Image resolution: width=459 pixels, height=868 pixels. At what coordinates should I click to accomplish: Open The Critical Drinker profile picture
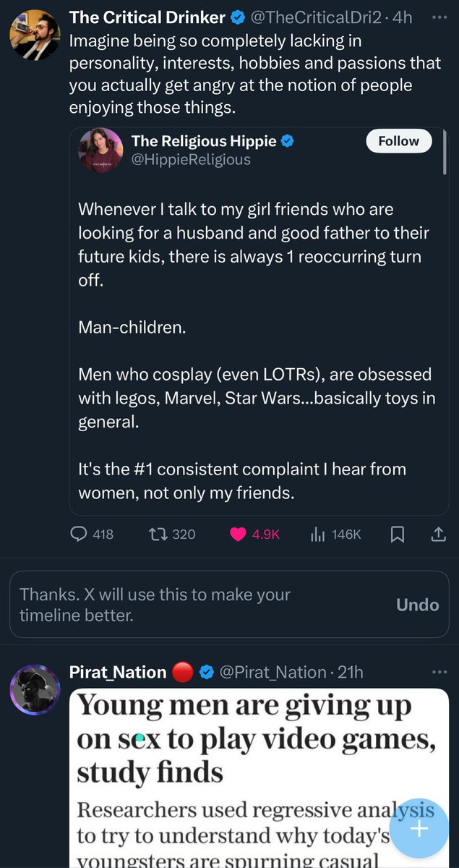click(35, 33)
